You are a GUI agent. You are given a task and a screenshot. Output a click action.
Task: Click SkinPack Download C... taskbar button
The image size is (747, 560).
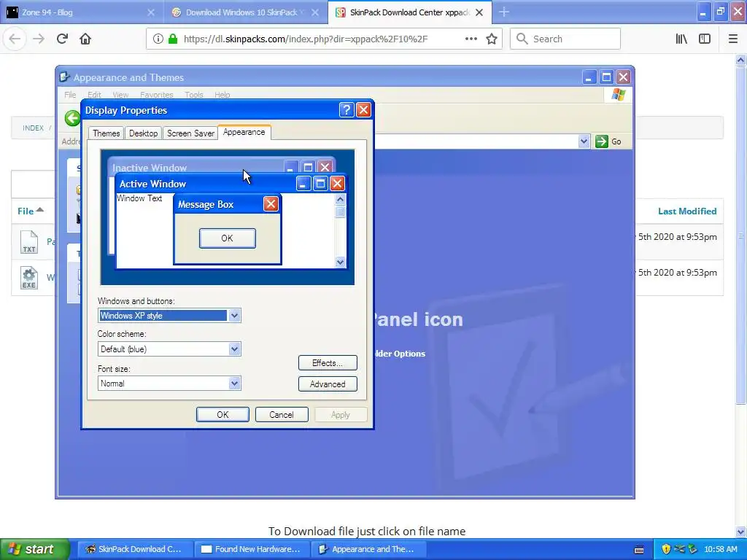[x=134, y=549]
